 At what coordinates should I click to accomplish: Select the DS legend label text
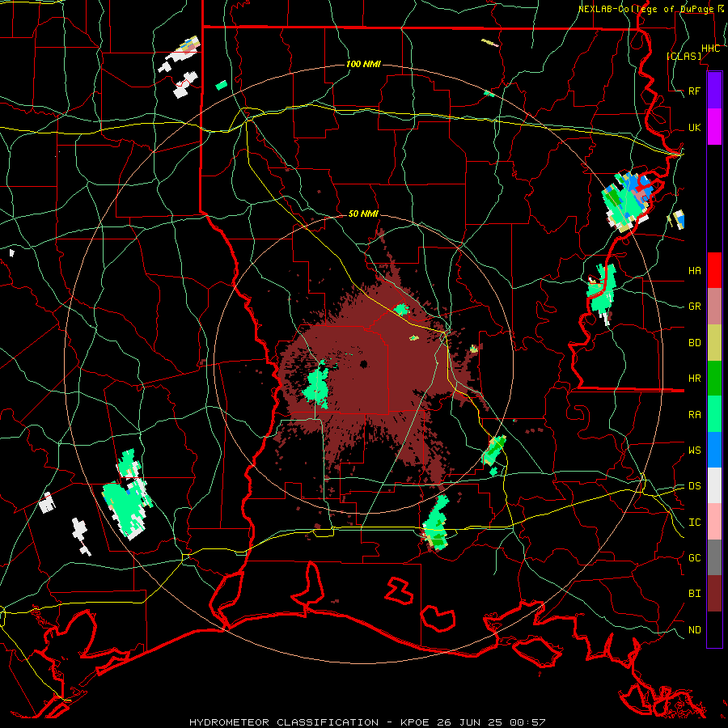click(x=694, y=486)
